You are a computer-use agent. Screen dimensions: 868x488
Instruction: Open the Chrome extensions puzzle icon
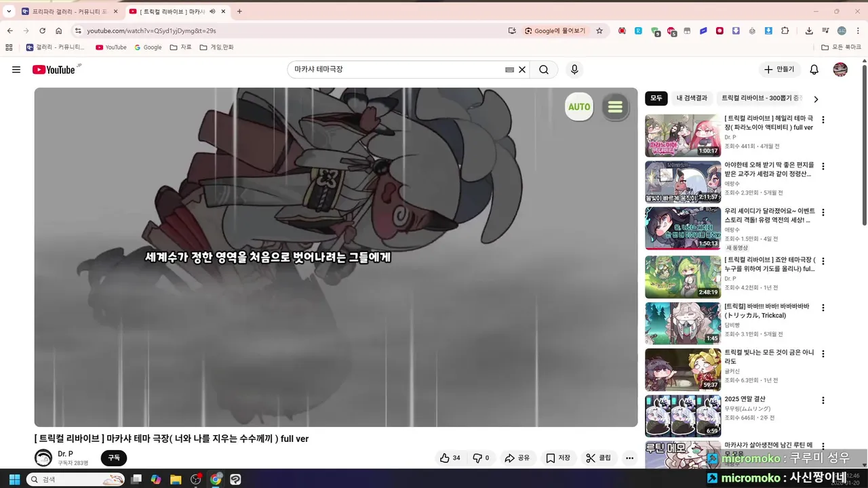[785, 30]
